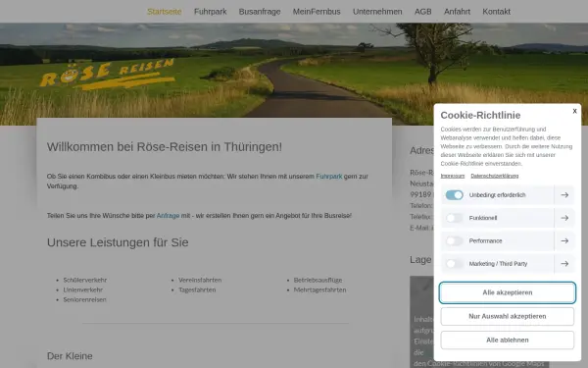This screenshot has width=588, height=368.
Task: Toggle the Unbedingt erforderlich switch
Action: [x=454, y=195]
